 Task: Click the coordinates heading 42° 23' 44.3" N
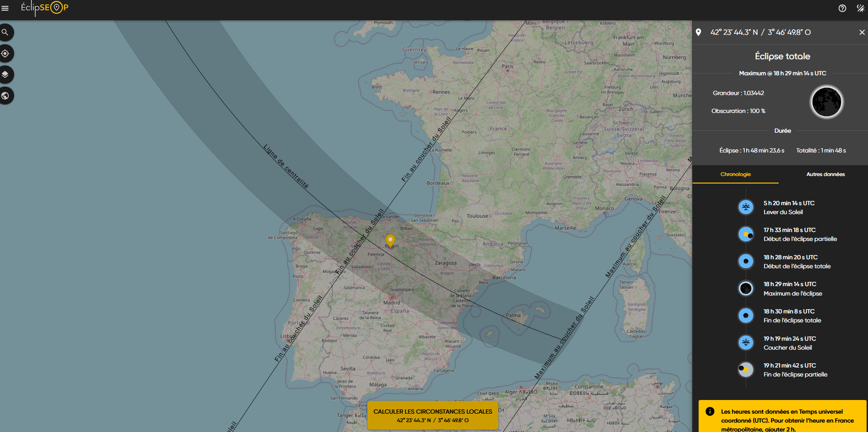[761, 32]
